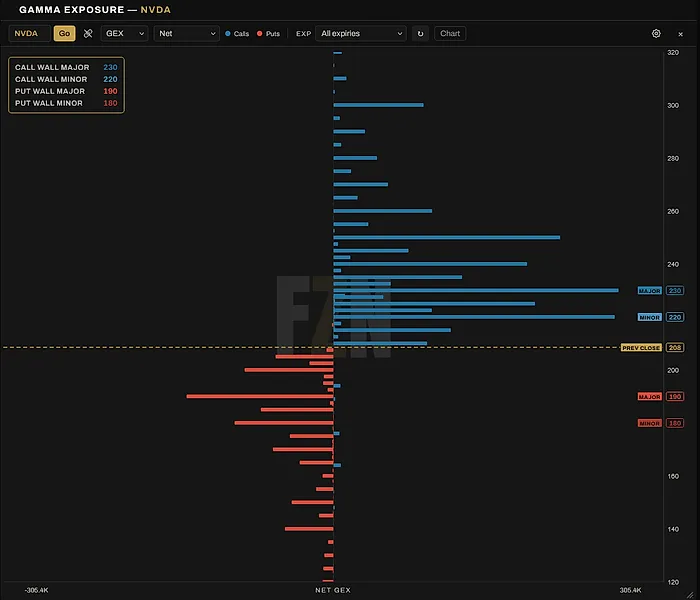The image size is (700, 600).
Task: Click the refresh icon
Action: (x=420, y=33)
